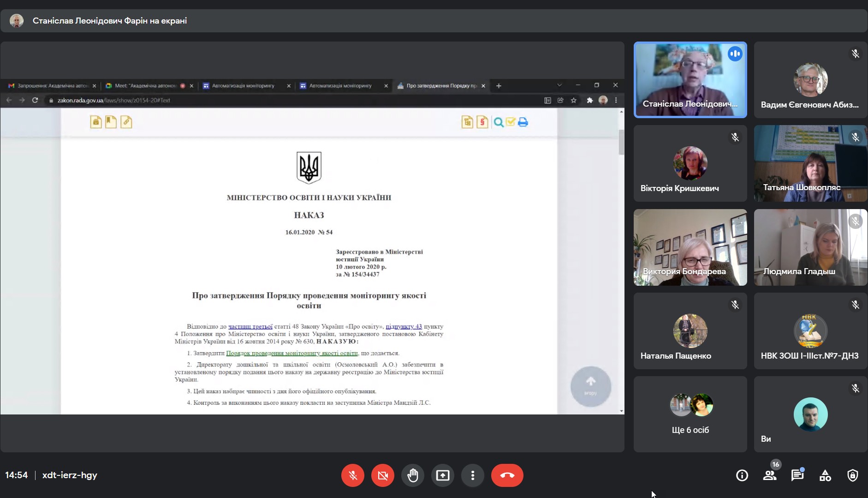Screen dimensions: 868x498
Task: Open Порядок проведення моніторингу якості освіти link
Action: (291, 353)
